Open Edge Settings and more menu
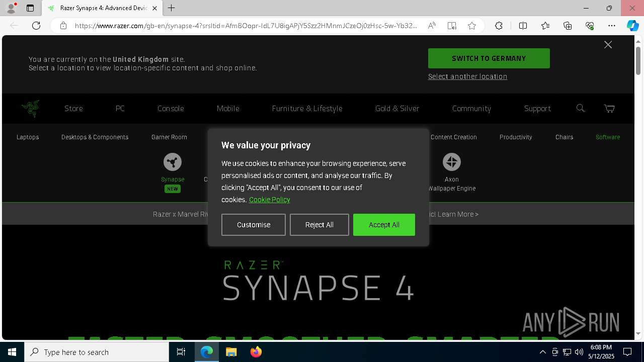644x362 pixels. click(x=612, y=26)
